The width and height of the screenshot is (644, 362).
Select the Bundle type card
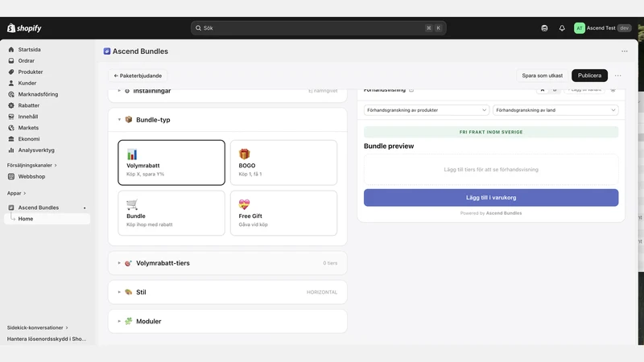[171, 213]
